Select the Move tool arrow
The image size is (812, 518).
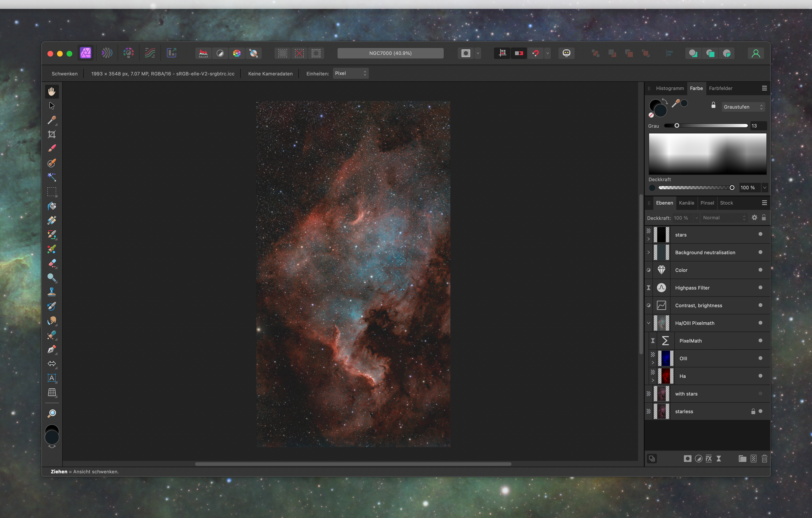pyautogui.click(x=52, y=106)
